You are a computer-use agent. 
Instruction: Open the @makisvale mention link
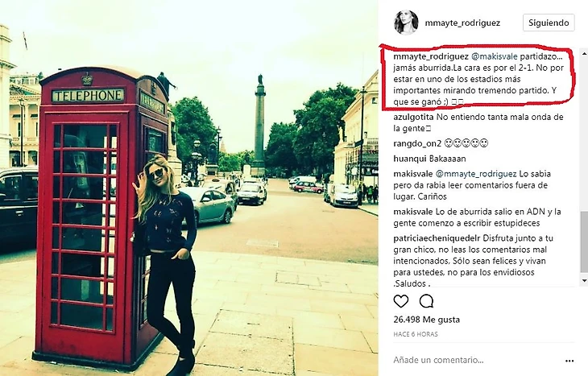pyautogui.click(x=495, y=56)
